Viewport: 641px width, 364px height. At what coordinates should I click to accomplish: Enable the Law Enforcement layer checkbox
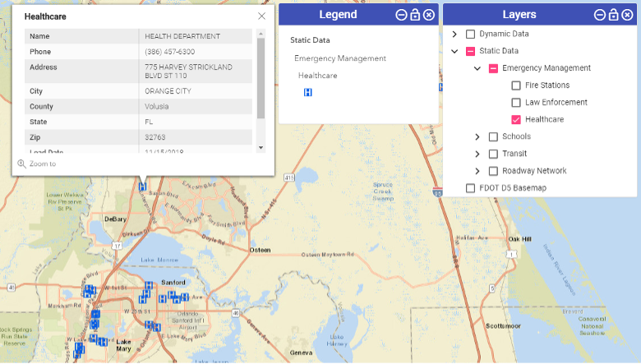pyautogui.click(x=516, y=103)
